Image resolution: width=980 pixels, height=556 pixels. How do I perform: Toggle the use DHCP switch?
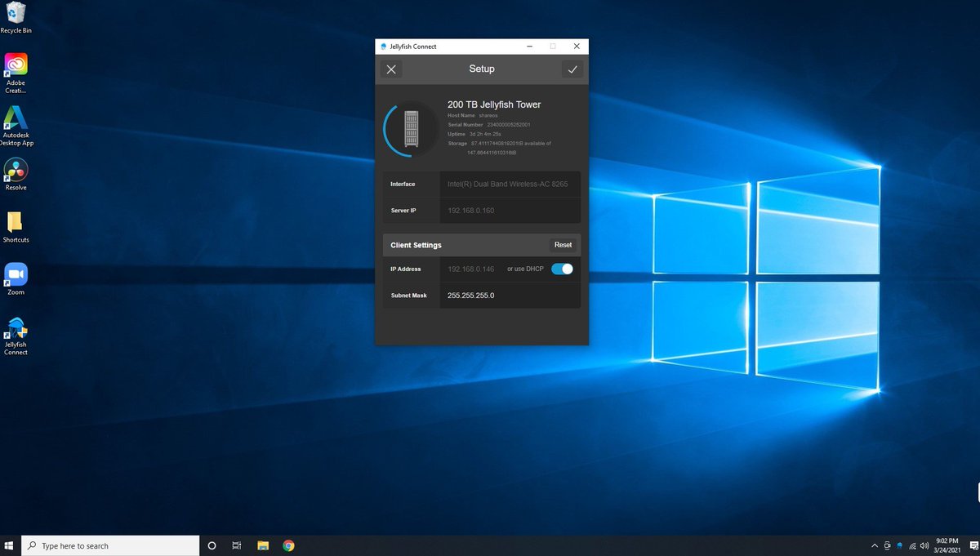[x=562, y=269]
